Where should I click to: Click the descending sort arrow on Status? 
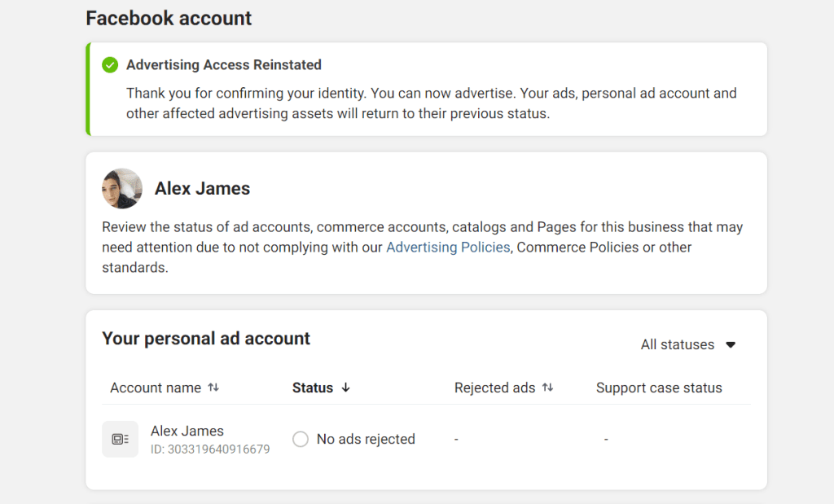tap(346, 388)
